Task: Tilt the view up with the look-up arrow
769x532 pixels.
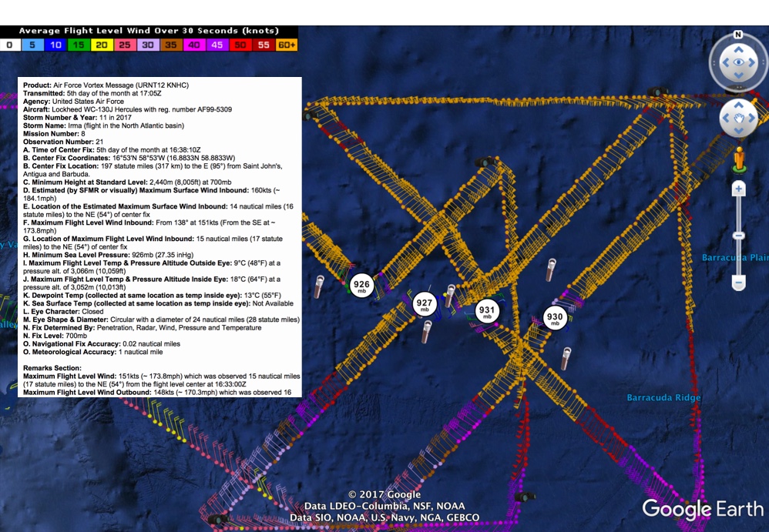Action: 738,49
